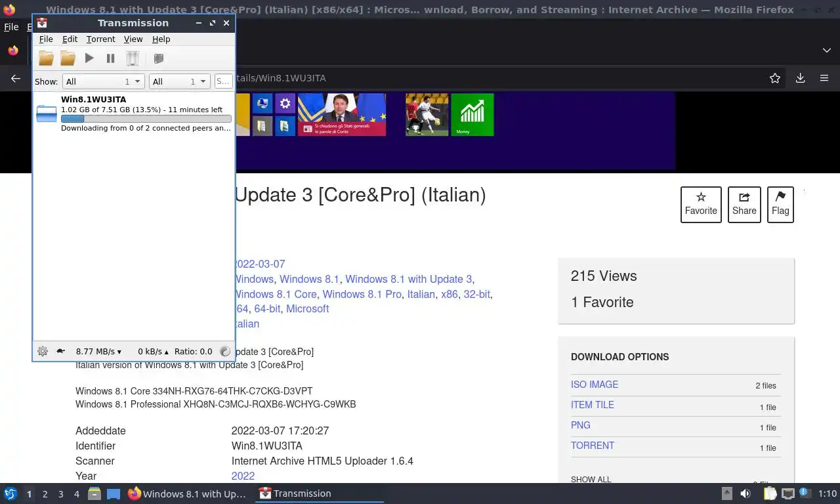
Task: Bookmark this page with star icon
Action: click(775, 78)
